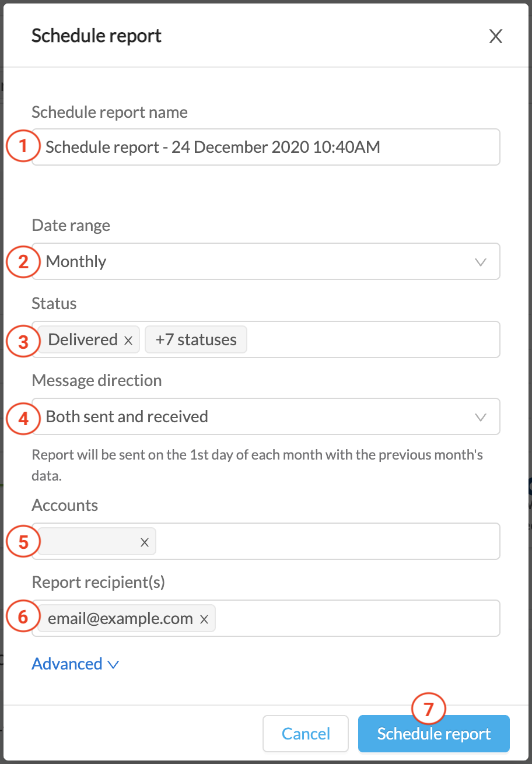Viewport: 532px width, 764px height.
Task: Open the Message direction dropdown arrow
Action: [481, 418]
